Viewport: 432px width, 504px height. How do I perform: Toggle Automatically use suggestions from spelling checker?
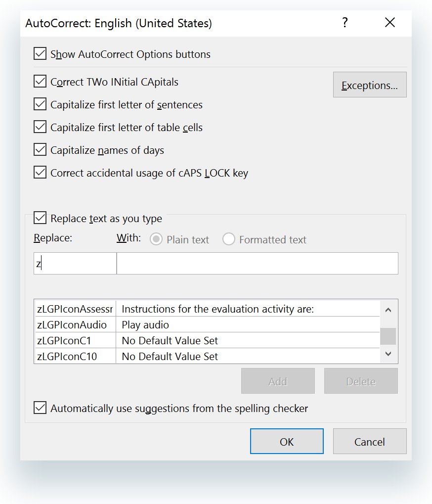(x=40, y=408)
